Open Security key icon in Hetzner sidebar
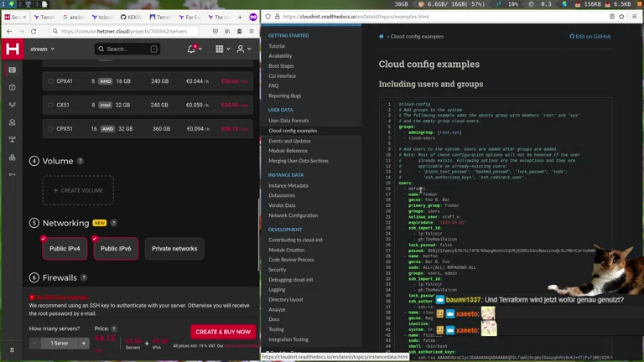This screenshot has width=644, height=362. click(13, 174)
